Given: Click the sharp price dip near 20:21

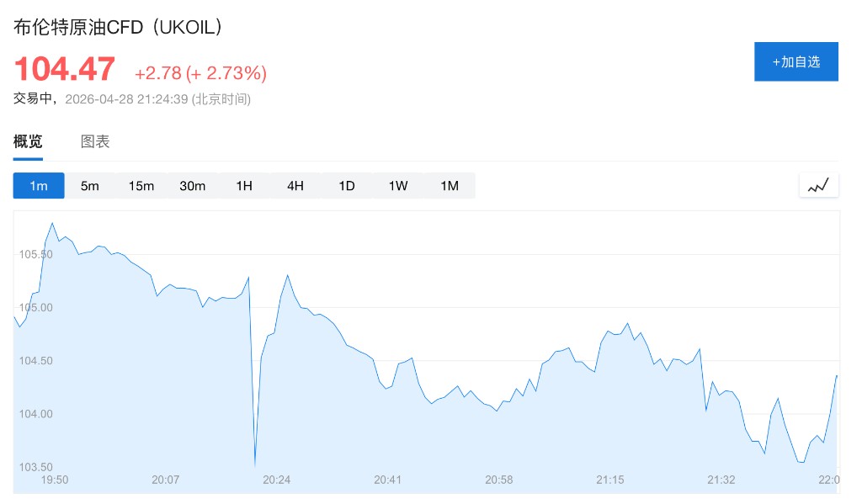Looking at the screenshot, I should tap(255, 463).
